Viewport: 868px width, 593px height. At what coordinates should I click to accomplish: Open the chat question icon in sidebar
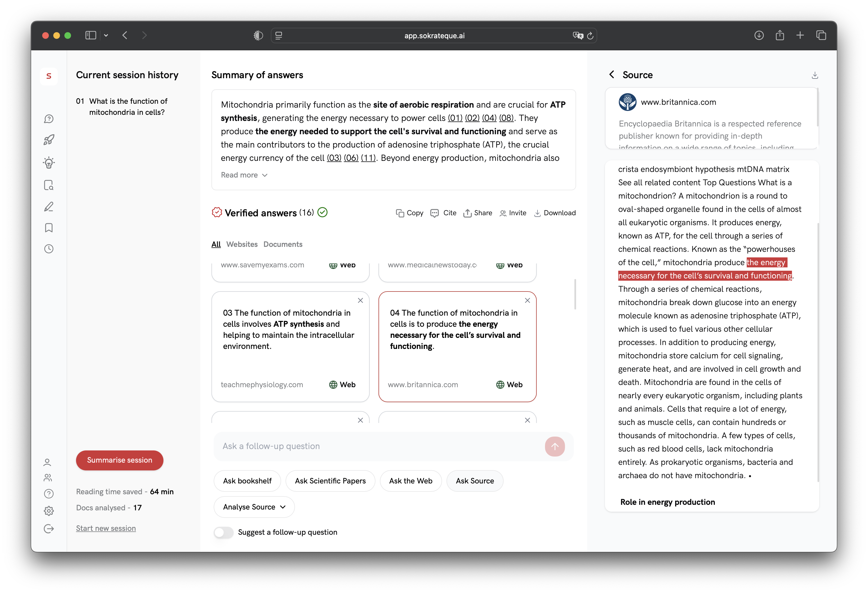pos(49,119)
